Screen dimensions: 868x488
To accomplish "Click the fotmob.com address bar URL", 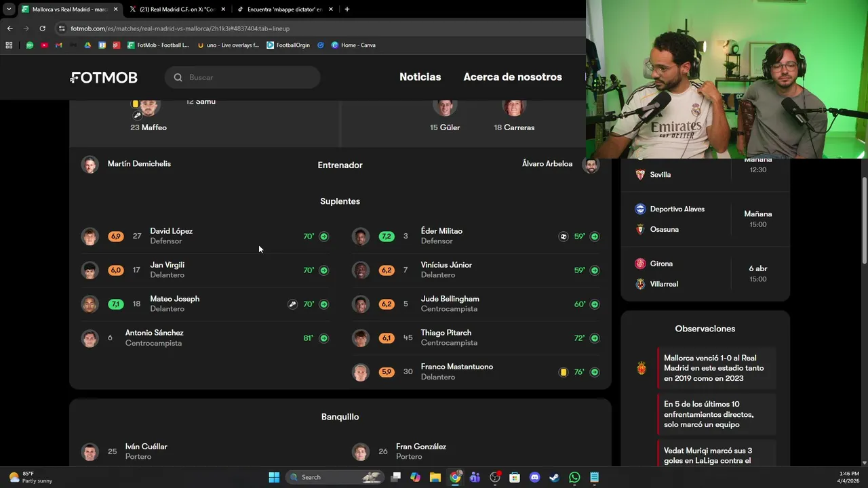I will (180, 28).
